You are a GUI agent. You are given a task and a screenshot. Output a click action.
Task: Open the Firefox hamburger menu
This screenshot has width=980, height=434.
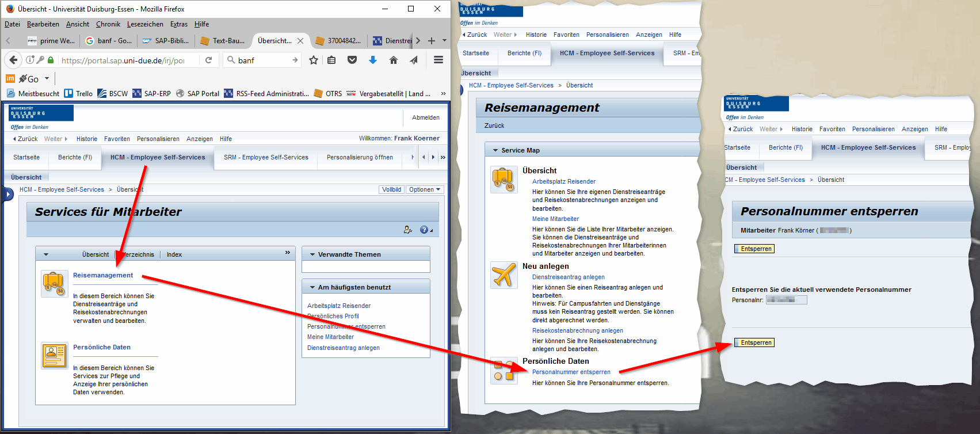click(438, 60)
